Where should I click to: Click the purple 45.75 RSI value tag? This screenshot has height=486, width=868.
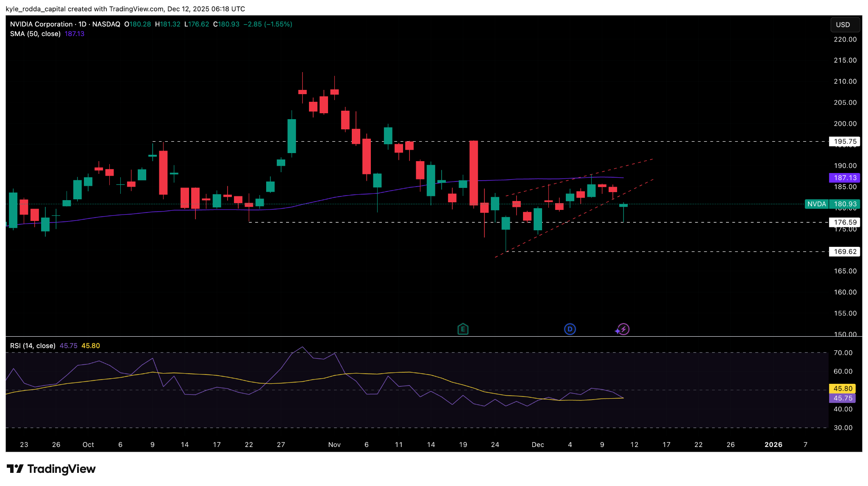click(x=843, y=398)
